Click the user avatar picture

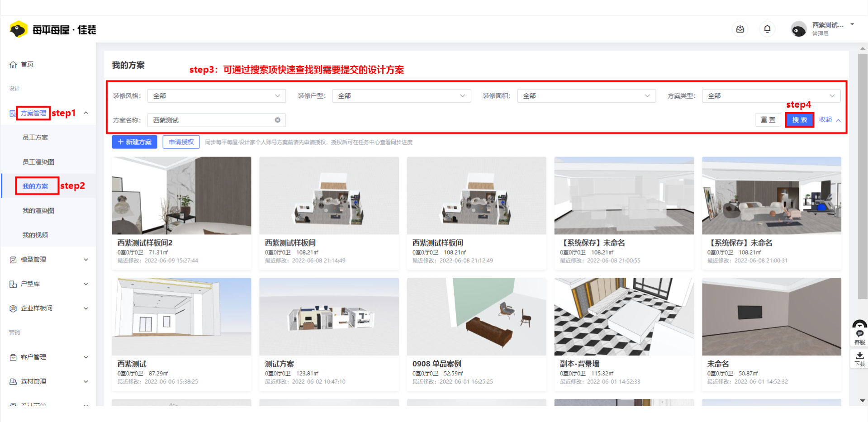click(x=798, y=29)
